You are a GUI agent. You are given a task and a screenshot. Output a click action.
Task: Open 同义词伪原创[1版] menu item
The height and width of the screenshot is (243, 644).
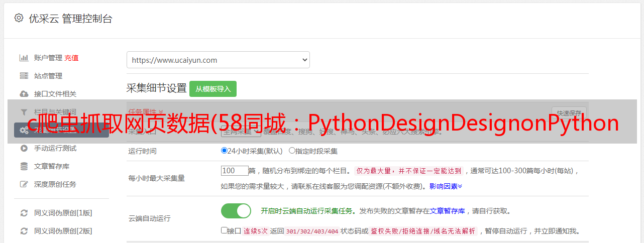tap(63, 213)
